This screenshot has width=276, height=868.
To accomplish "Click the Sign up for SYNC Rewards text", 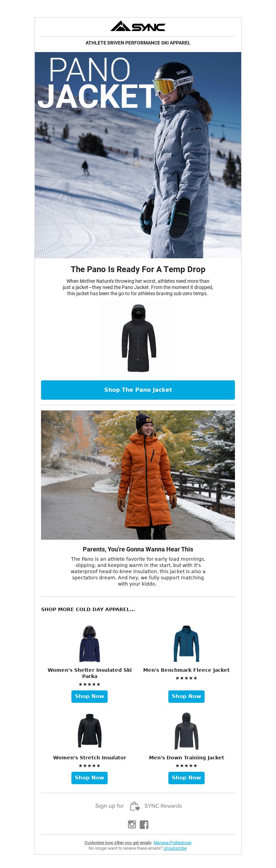I will (x=138, y=806).
